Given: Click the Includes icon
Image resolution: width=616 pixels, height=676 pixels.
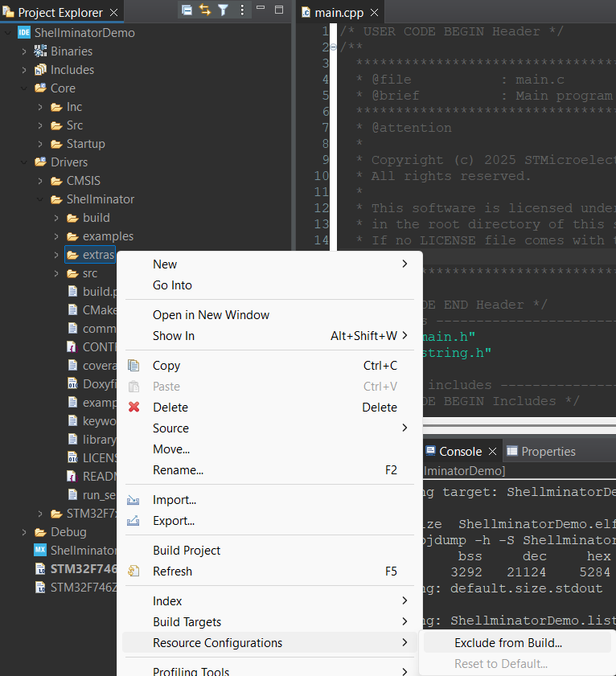Looking at the screenshot, I should coord(40,69).
